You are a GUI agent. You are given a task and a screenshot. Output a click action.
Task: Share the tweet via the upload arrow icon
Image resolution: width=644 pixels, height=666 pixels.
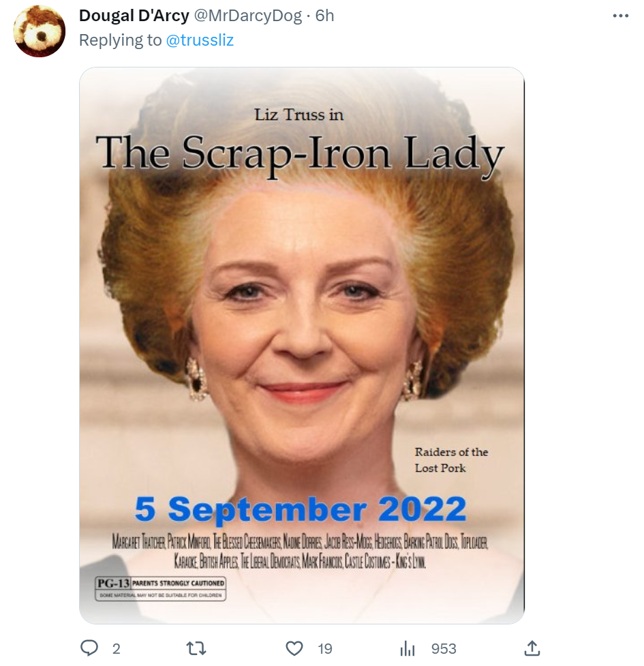coord(533,648)
